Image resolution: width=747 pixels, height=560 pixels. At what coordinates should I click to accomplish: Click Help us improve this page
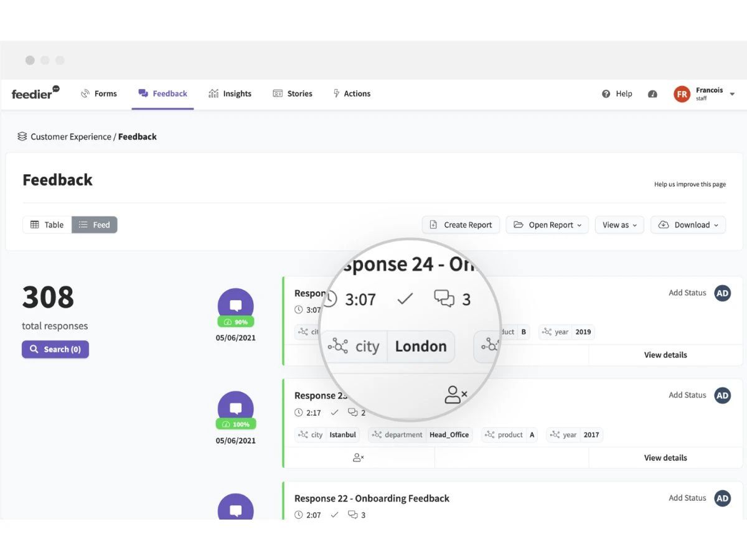(690, 184)
